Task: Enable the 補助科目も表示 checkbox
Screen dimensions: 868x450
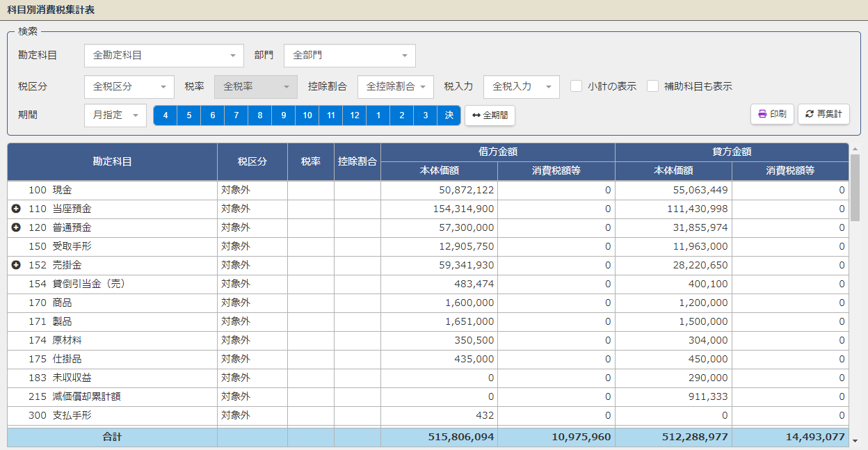Action: (652, 86)
